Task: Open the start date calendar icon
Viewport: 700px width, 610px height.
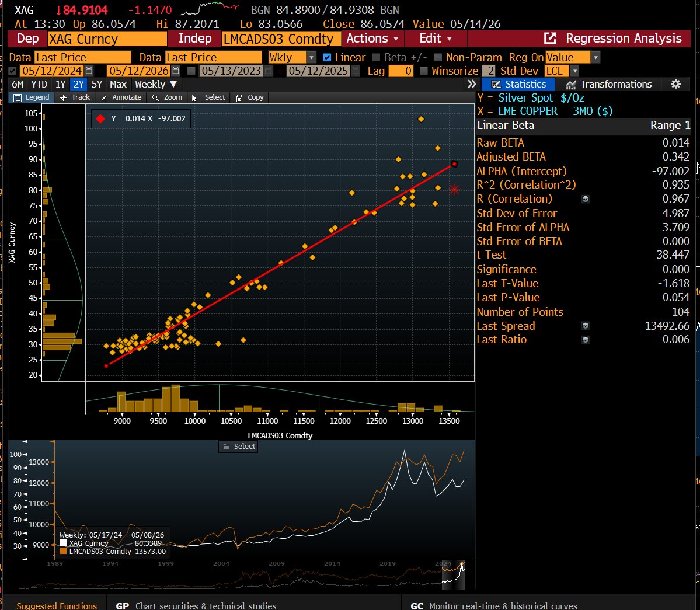Action: click(89, 71)
